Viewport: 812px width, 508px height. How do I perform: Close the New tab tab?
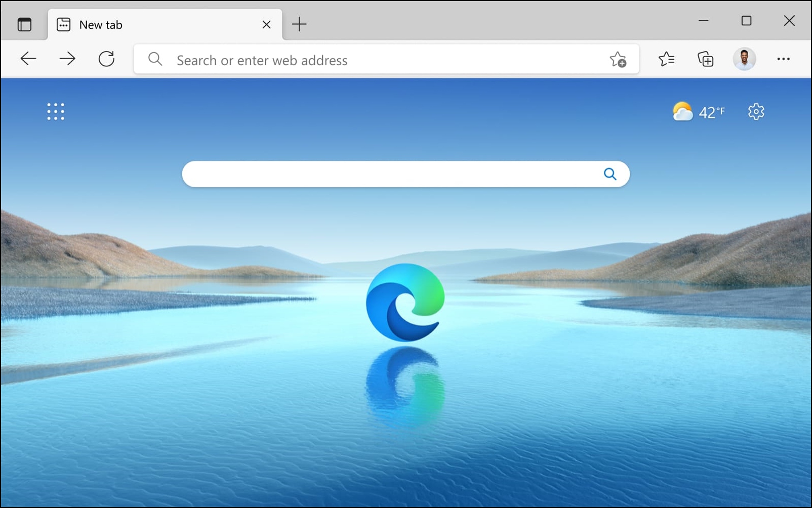pyautogui.click(x=266, y=24)
